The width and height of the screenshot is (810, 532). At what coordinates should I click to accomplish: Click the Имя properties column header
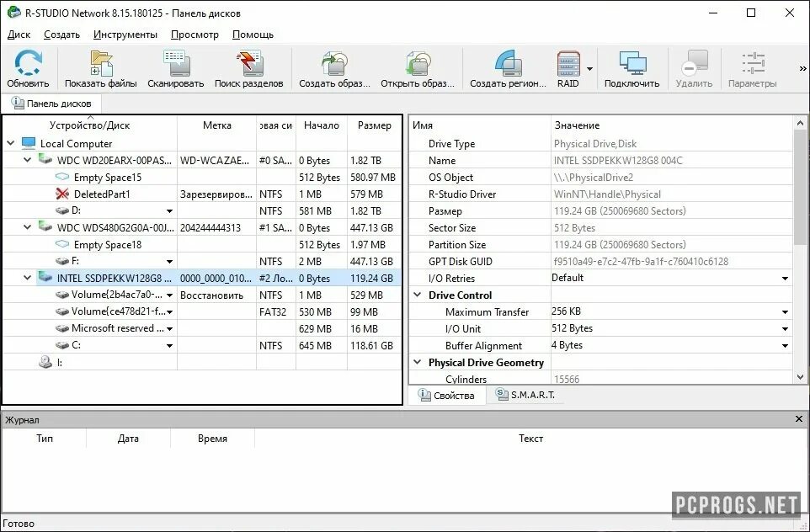480,125
